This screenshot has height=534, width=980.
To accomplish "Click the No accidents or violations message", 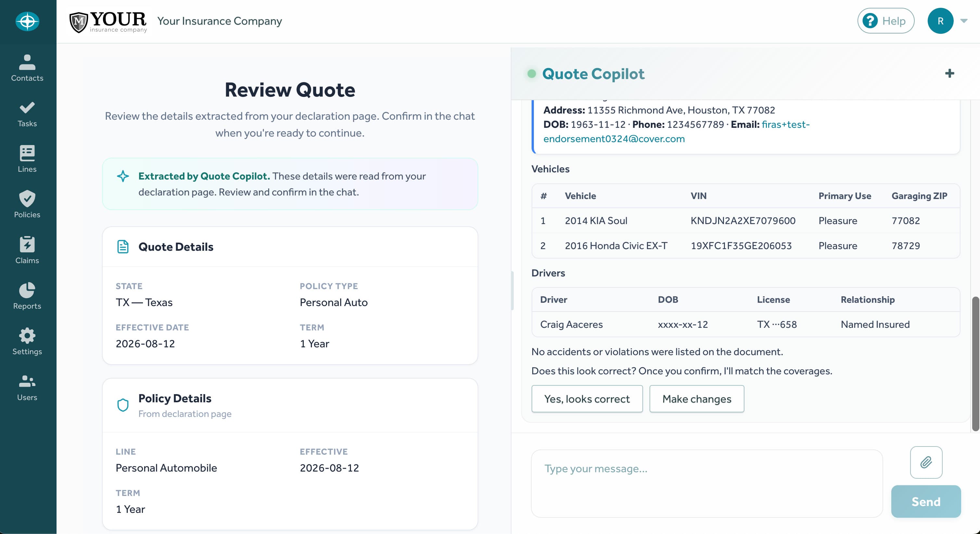I will point(657,352).
